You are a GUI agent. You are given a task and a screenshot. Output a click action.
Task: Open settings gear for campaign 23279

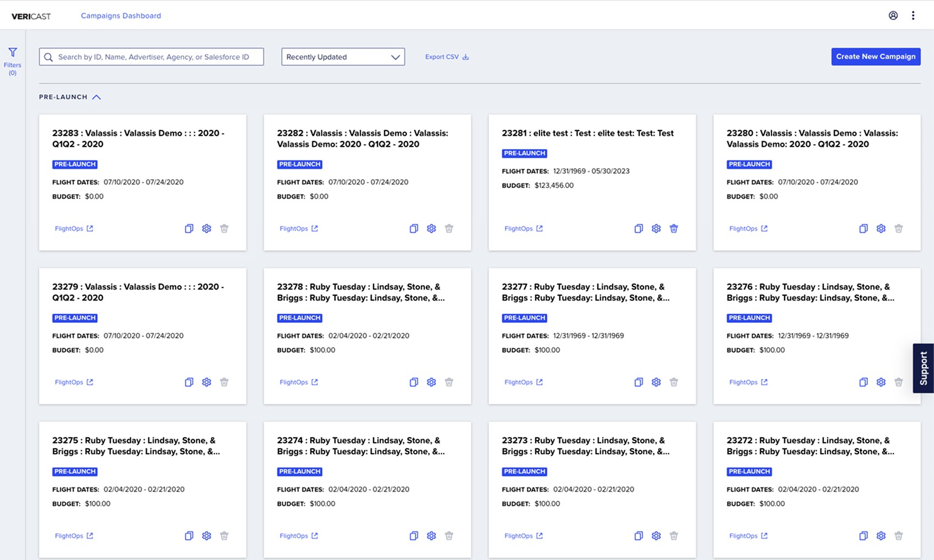tap(207, 382)
